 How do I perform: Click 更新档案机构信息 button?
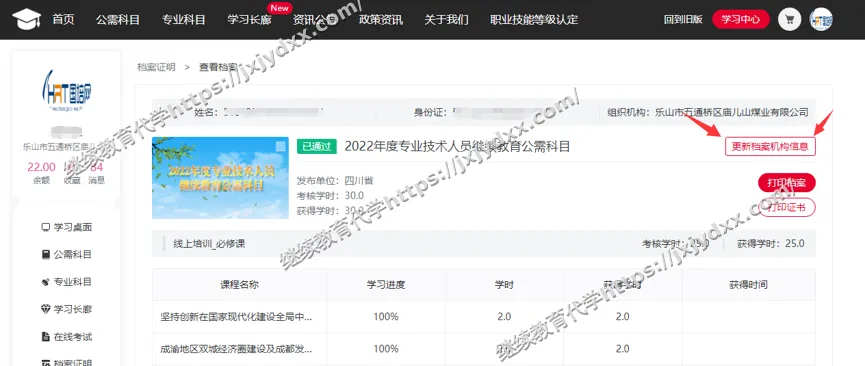tap(770, 146)
